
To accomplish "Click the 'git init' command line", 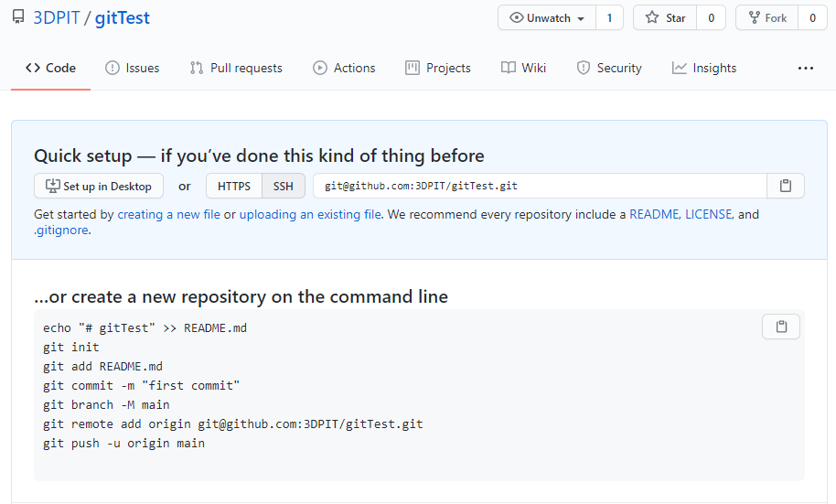I will (x=71, y=348).
